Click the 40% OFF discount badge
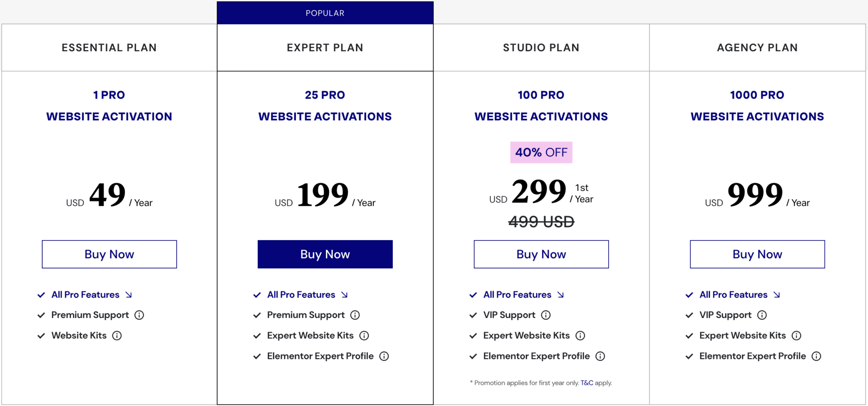The width and height of the screenshot is (868, 406). (541, 152)
